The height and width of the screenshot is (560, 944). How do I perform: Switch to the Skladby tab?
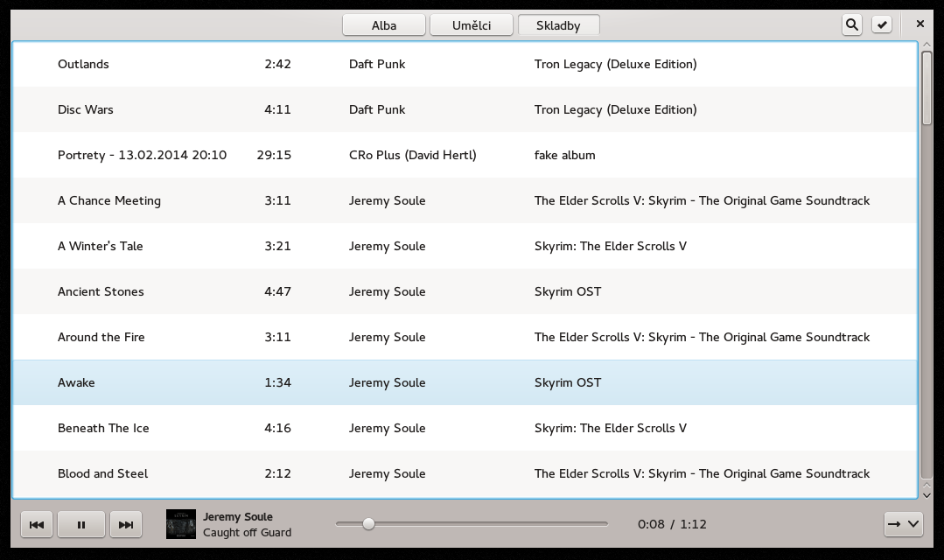point(558,25)
